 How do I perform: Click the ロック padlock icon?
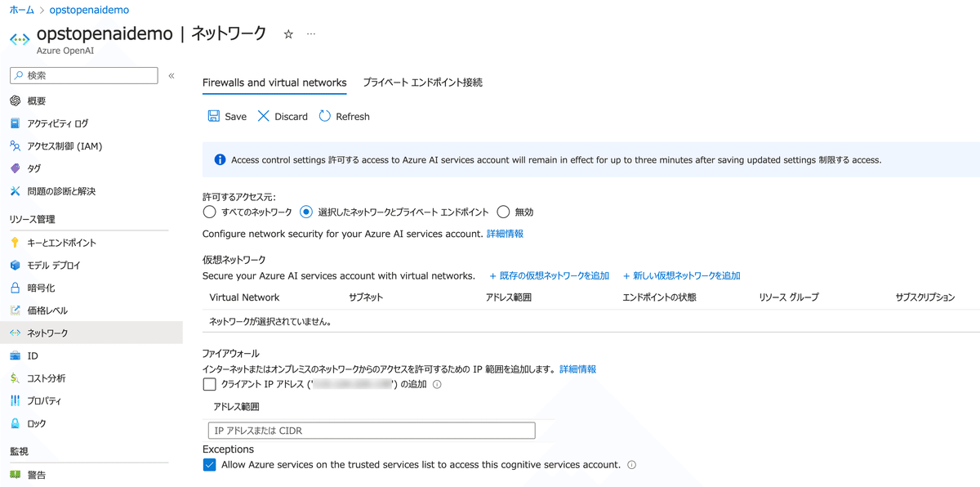(x=15, y=423)
